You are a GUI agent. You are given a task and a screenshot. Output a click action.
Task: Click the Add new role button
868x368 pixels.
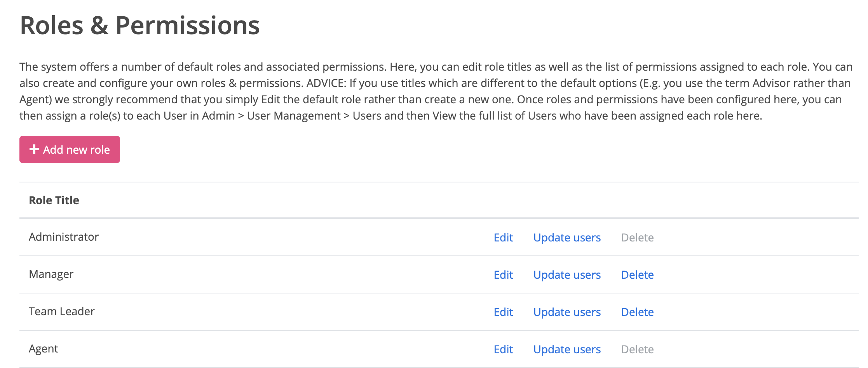point(70,149)
